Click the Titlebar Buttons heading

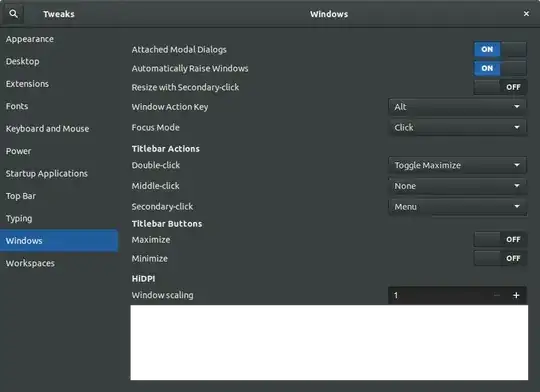167,224
